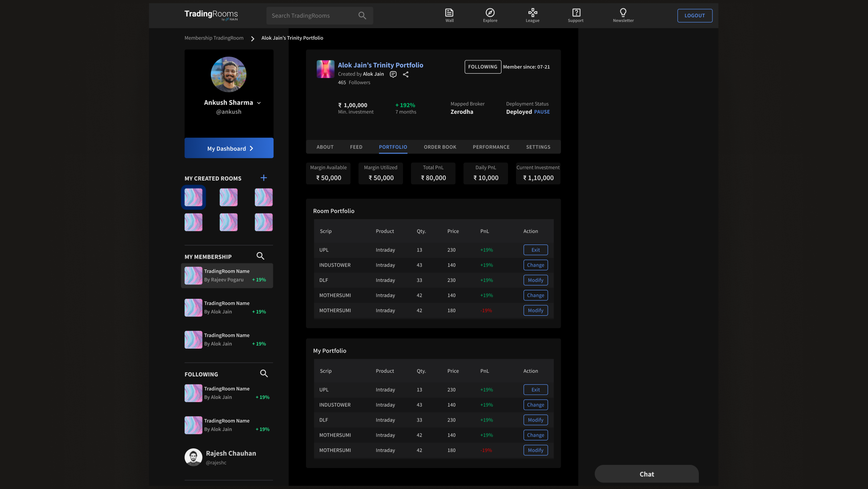Click PnL column header in My Portfolio
Image resolution: width=868 pixels, height=489 pixels.
click(485, 371)
